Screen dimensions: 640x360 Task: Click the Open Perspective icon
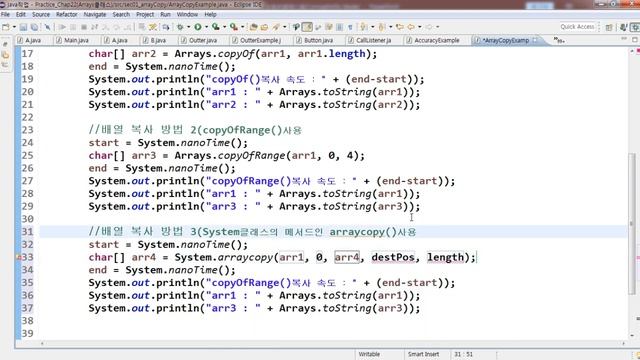pyautogui.click(x=609, y=27)
